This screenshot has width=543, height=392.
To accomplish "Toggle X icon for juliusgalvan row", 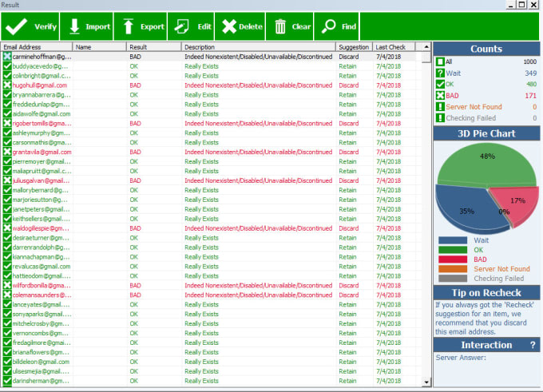I will pyautogui.click(x=7, y=180).
